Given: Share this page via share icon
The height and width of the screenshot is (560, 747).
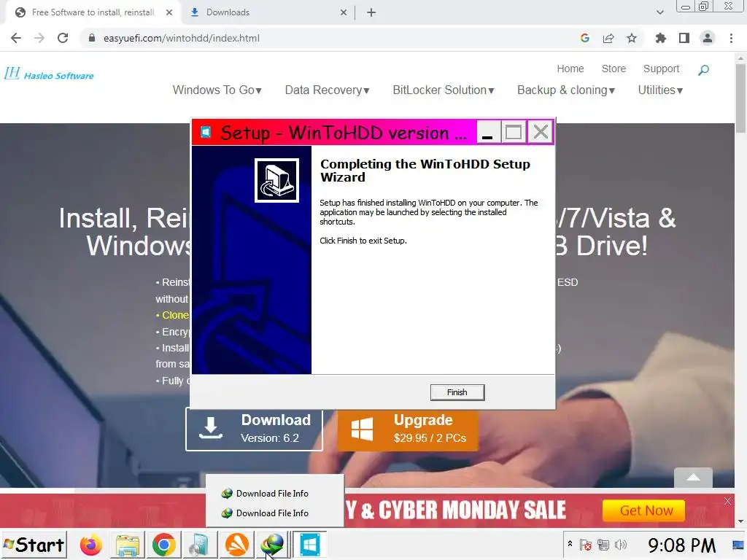Looking at the screenshot, I should coord(608,38).
